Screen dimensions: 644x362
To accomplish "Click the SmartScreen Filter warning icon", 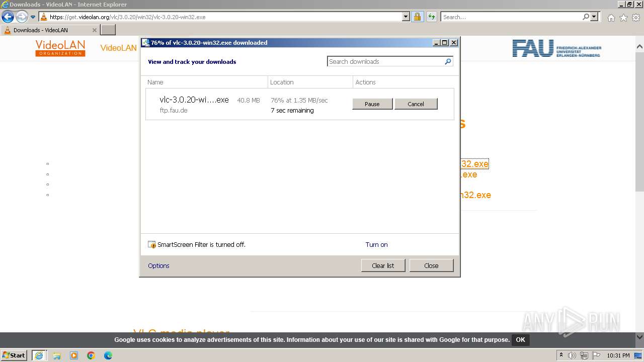I will (x=152, y=245).
